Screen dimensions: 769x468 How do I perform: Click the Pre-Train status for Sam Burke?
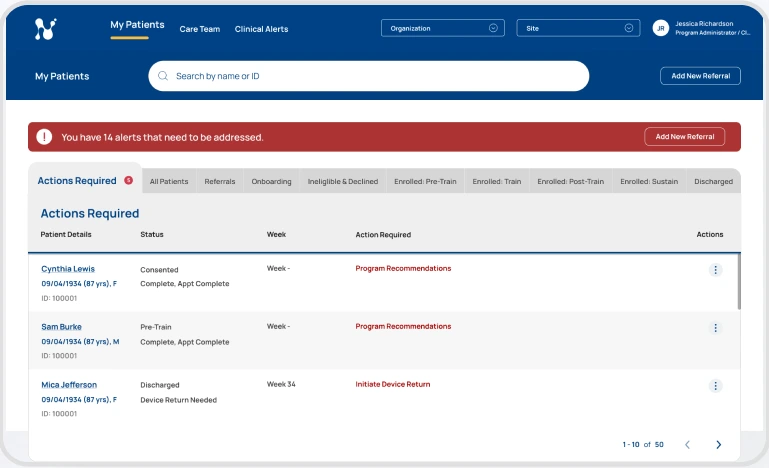(x=155, y=327)
